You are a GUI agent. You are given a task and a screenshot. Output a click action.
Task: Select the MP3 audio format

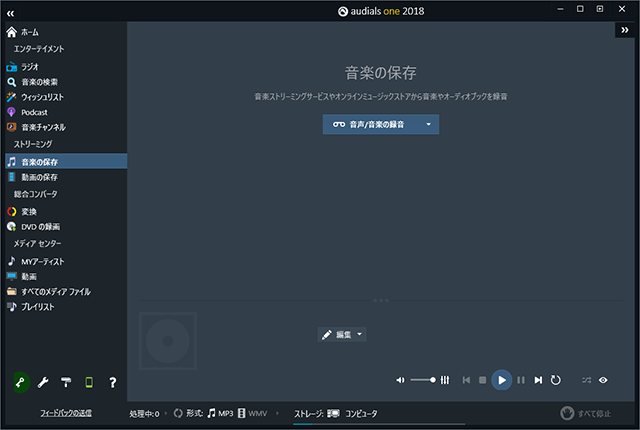[x=220, y=413]
